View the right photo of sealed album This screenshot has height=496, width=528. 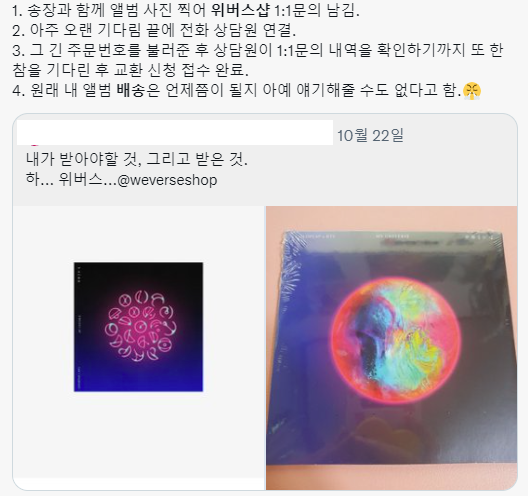tap(391, 348)
